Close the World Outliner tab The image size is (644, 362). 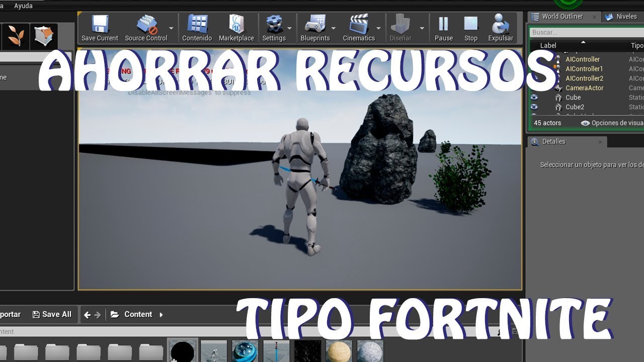594,17
